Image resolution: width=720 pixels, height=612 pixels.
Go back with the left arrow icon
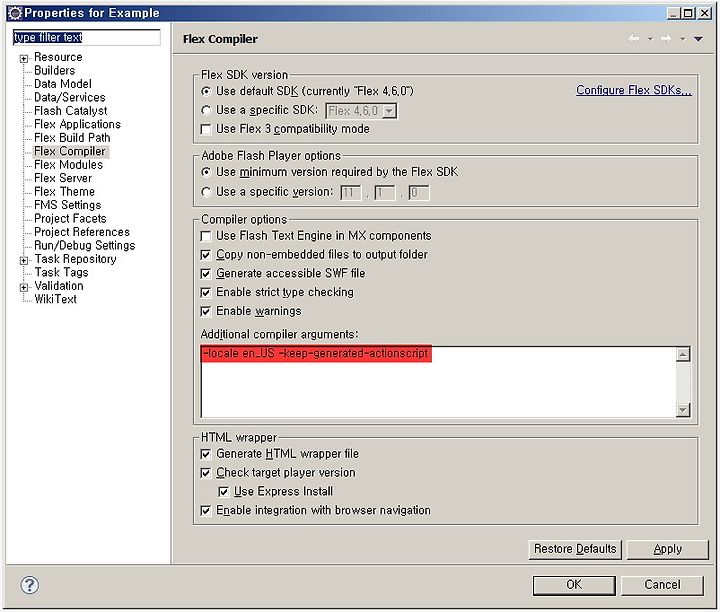[634, 39]
